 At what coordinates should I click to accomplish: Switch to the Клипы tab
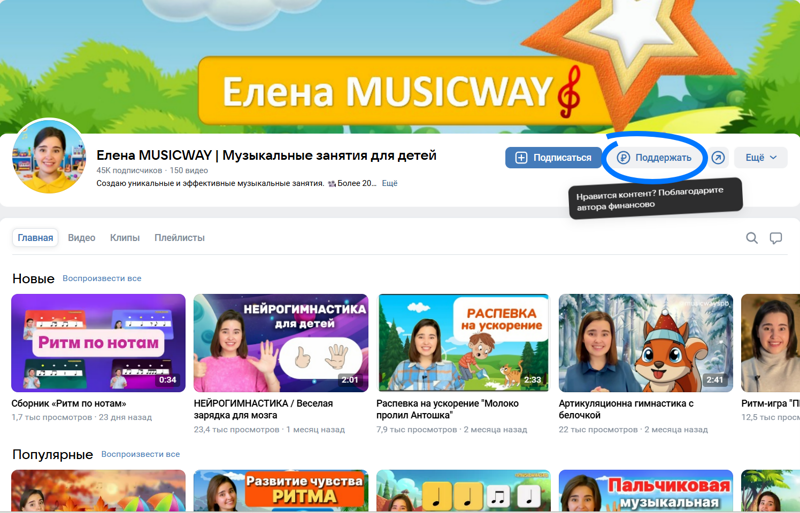tap(125, 238)
